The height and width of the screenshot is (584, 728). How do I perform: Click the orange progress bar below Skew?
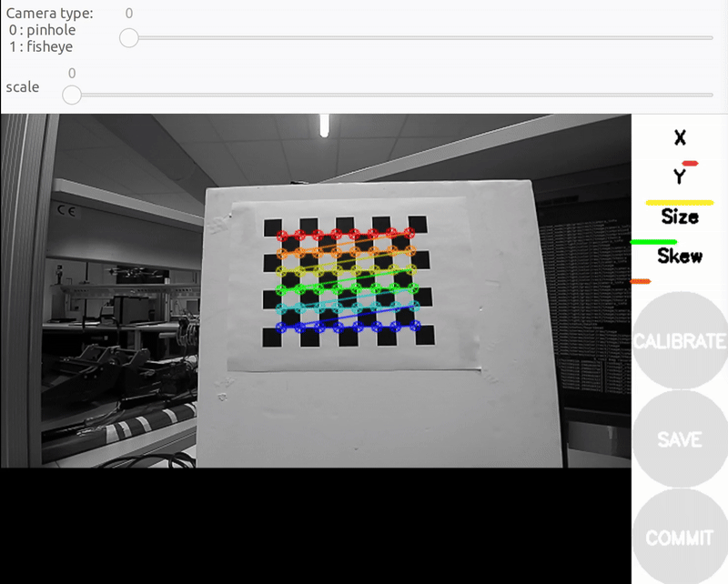point(642,282)
